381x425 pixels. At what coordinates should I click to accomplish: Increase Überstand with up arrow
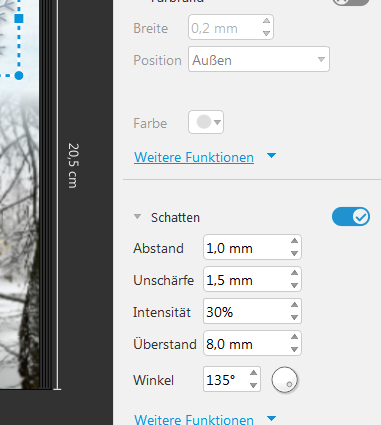pos(294,337)
